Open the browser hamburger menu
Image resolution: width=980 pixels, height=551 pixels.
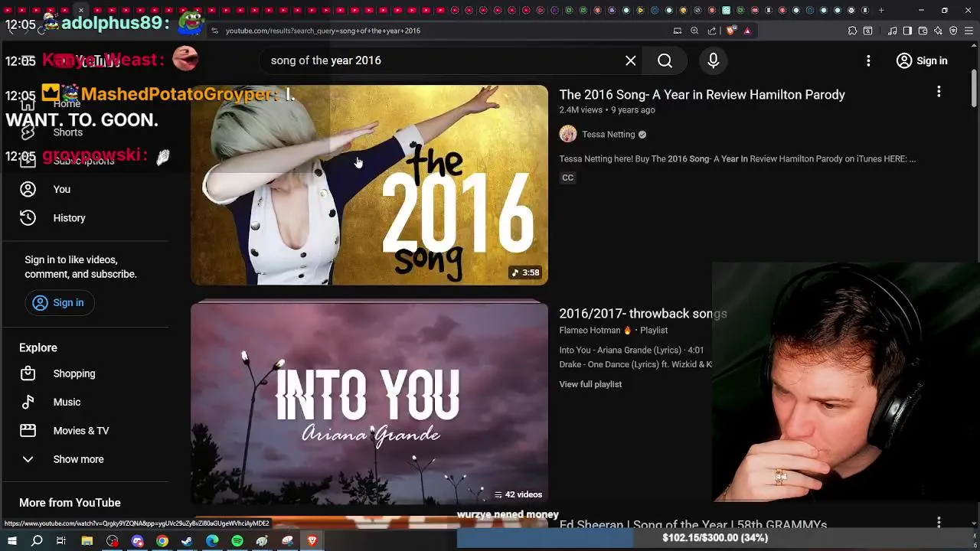pos(969,31)
